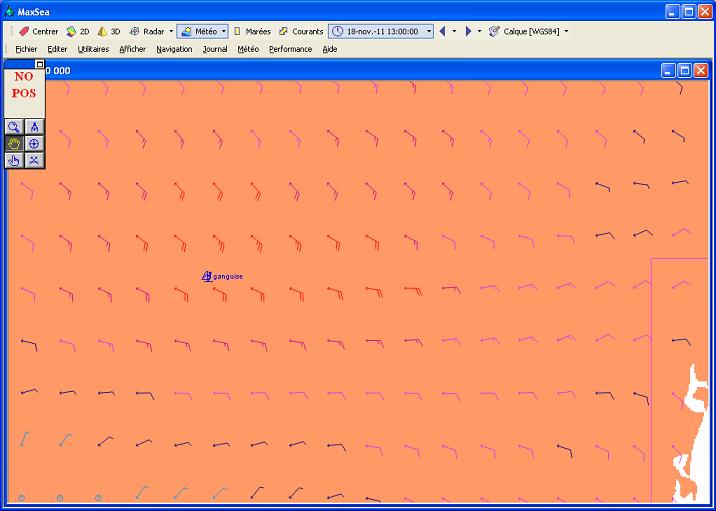This screenshot has width=716, height=511.
Task: Step back in time with left arrow
Action: (442, 32)
